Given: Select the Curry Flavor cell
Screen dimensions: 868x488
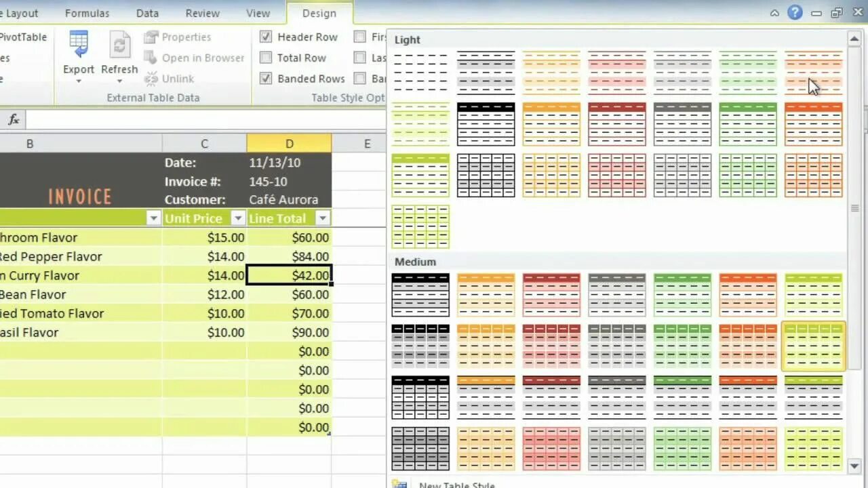Looking at the screenshot, I should [81, 275].
